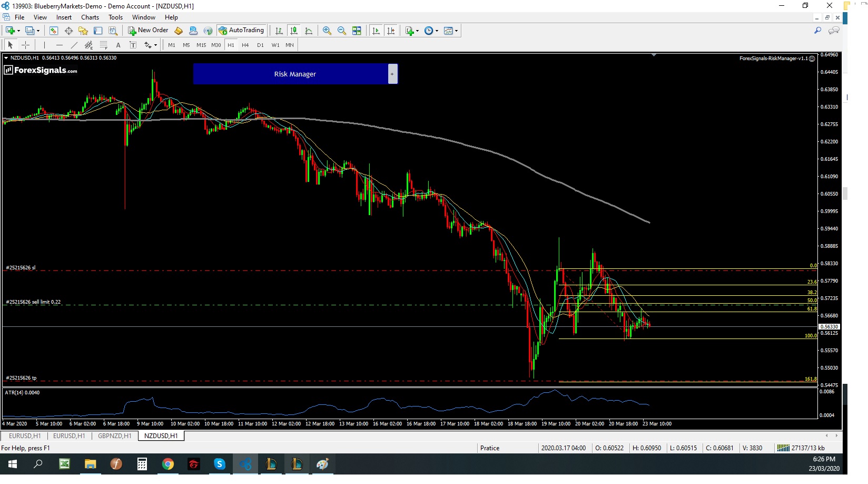Launch MetaEditor from the toolbar
The height and width of the screenshot is (484, 868).
coord(179,31)
